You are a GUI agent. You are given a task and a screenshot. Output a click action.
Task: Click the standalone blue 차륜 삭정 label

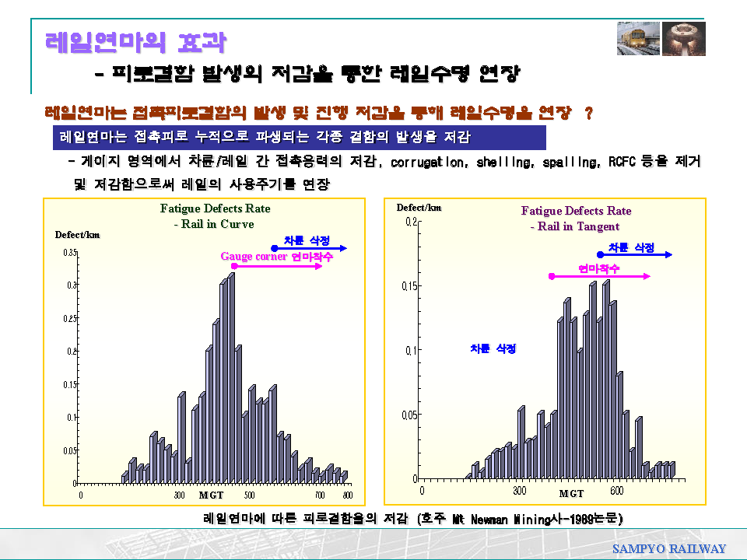coord(493,349)
